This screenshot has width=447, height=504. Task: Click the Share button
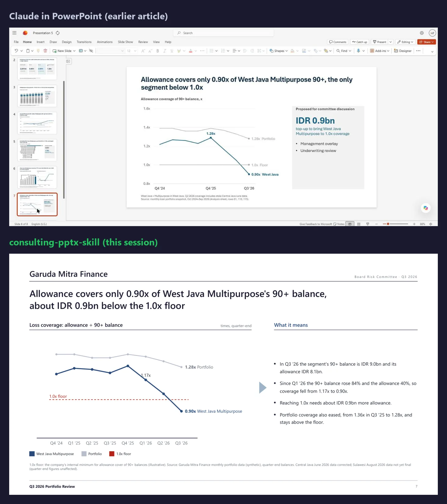[426, 42]
